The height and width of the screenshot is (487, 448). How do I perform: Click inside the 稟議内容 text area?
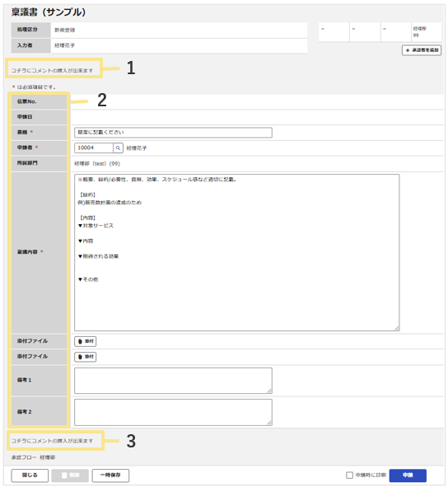point(237,252)
